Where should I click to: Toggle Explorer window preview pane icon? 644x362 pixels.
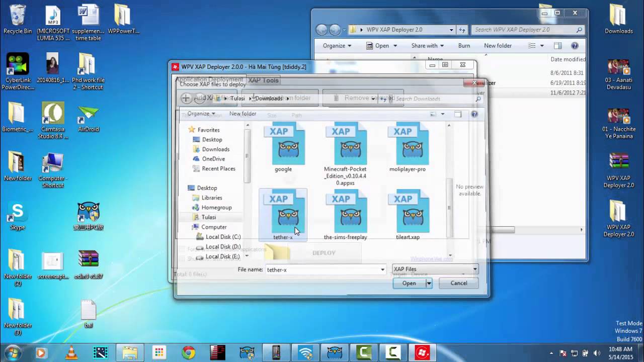coord(557,46)
